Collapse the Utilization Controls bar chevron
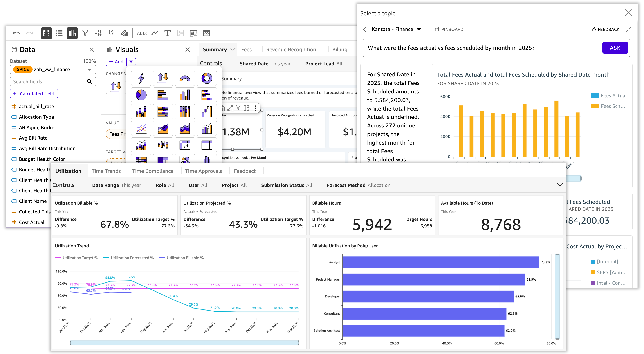This screenshot has height=354, width=644. point(560,185)
